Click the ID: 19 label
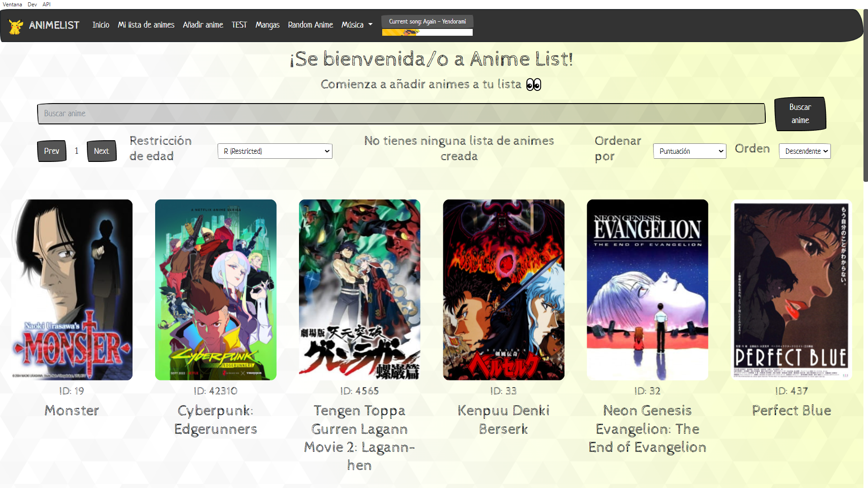This screenshot has height=488, width=868. coord(72,391)
